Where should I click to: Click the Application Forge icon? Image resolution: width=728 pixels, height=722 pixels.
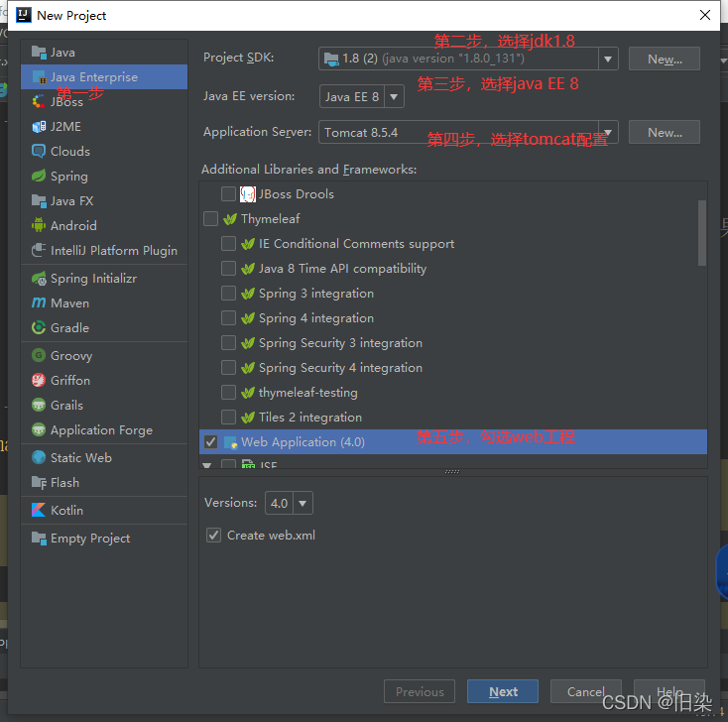click(39, 430)
